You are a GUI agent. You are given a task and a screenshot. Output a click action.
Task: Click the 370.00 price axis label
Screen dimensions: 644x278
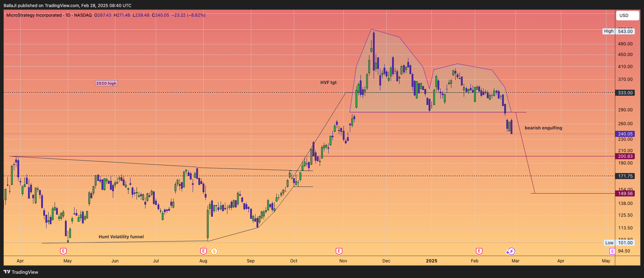(625, 79)
